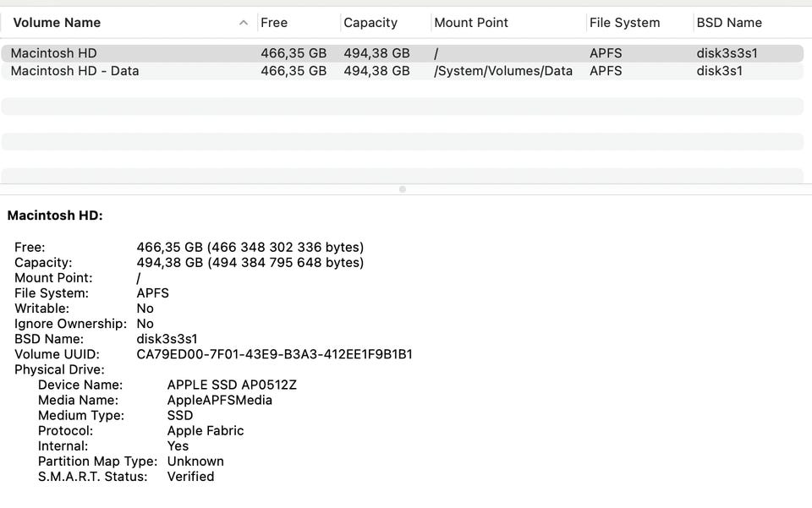Click the /System/Volumes/Data mount point cell

pyautogui.click(x=503, y=71)
